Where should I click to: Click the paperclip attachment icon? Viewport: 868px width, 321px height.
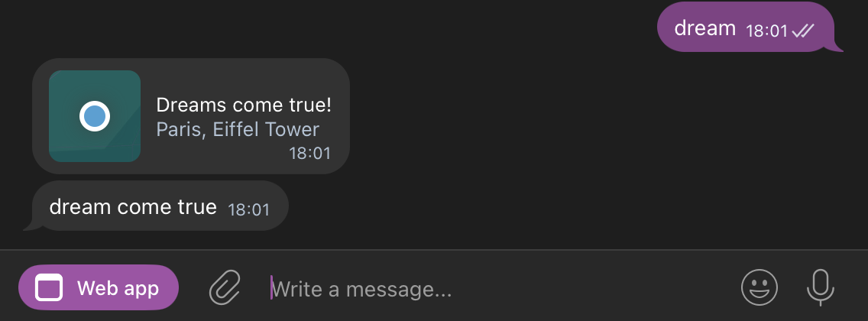(x=225, y=287)
